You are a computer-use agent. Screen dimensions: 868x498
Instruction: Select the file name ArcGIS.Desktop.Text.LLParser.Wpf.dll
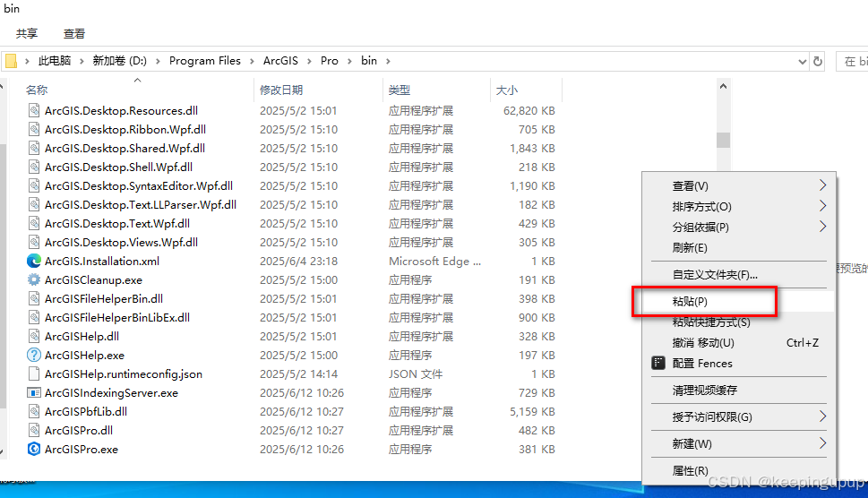click(141, 205)
